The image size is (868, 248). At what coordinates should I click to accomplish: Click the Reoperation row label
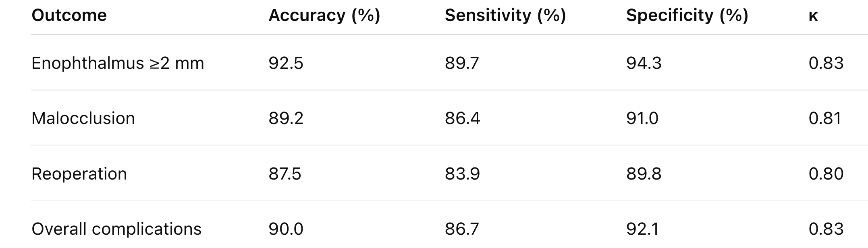[79, 174]
